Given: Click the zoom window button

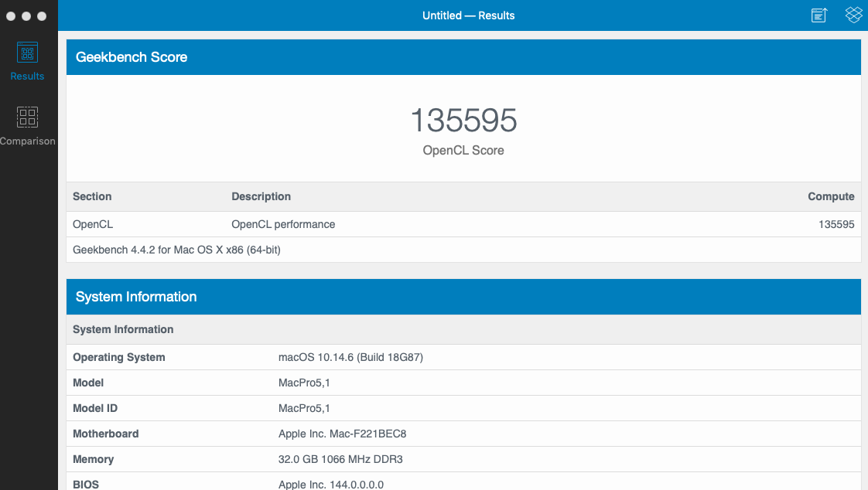Looking at the screenshot, I should click(42, 16).
